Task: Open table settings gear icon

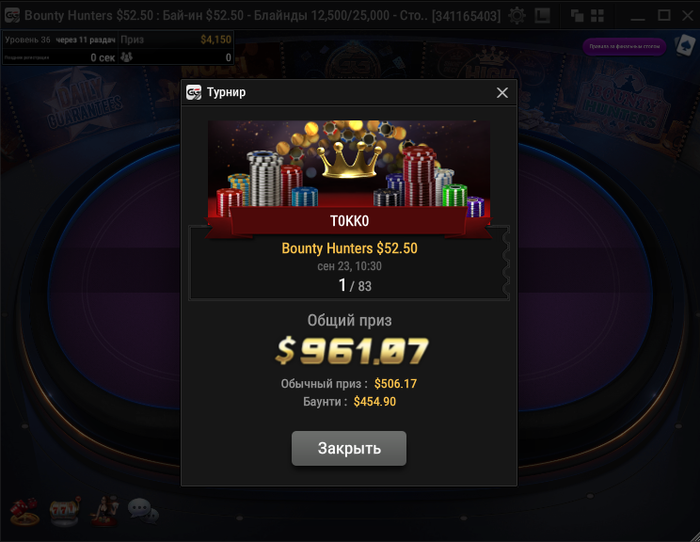Action: pos(517,16)
